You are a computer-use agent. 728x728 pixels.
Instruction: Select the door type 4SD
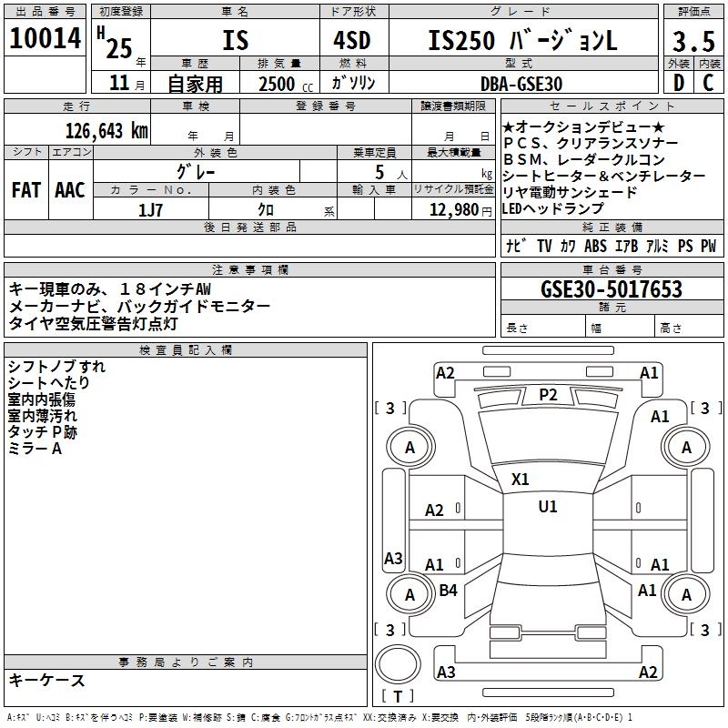point(352,40)
